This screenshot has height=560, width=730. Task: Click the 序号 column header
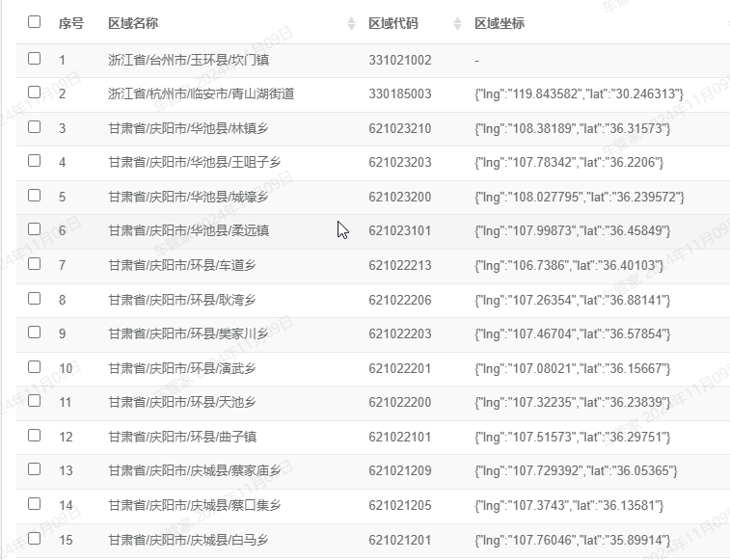[70, 23]
